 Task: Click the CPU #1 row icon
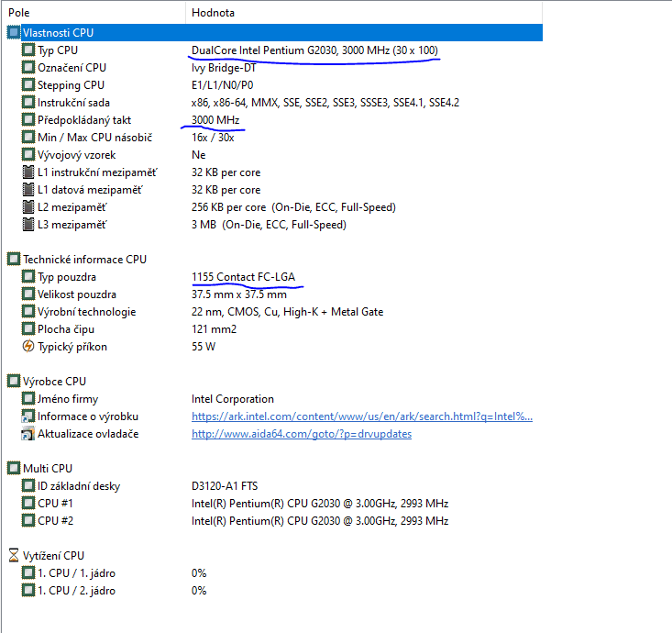click(x=28, y=503)
